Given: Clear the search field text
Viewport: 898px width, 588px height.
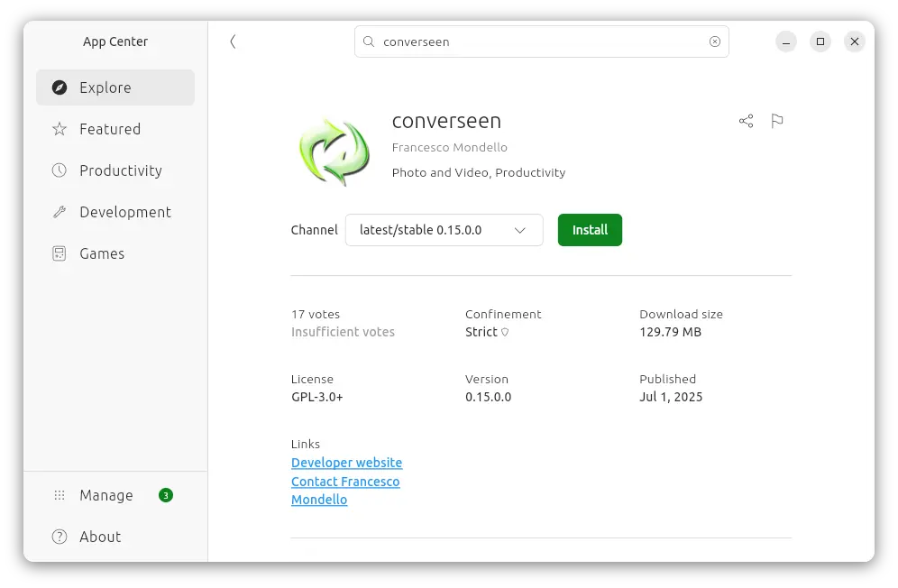Looking at the screenshot, I should click(x=714, y=41).
